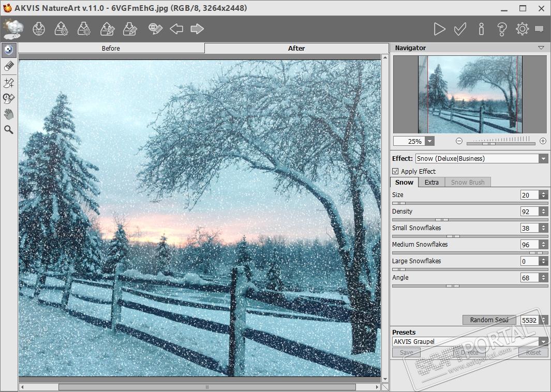Click the Save Presets toolbar icon
This screenshot has height=392, width=551.
(130, 29)
